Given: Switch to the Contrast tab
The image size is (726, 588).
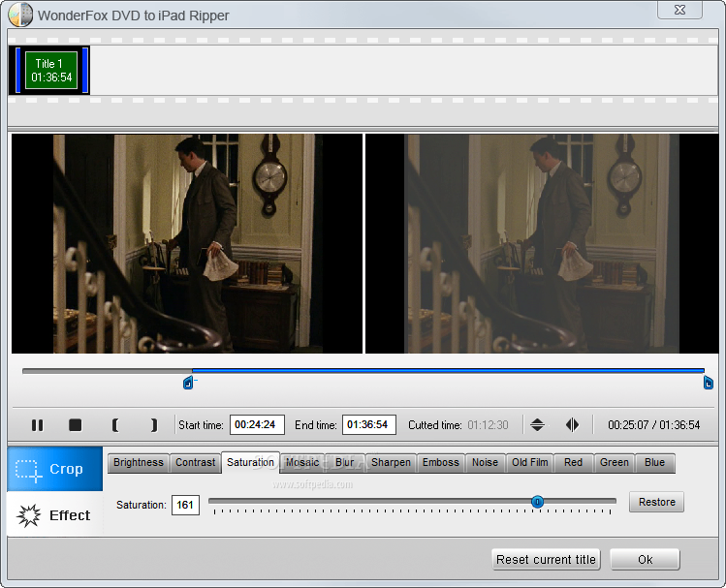Looking at the screenshot, I should click(196, 463).
